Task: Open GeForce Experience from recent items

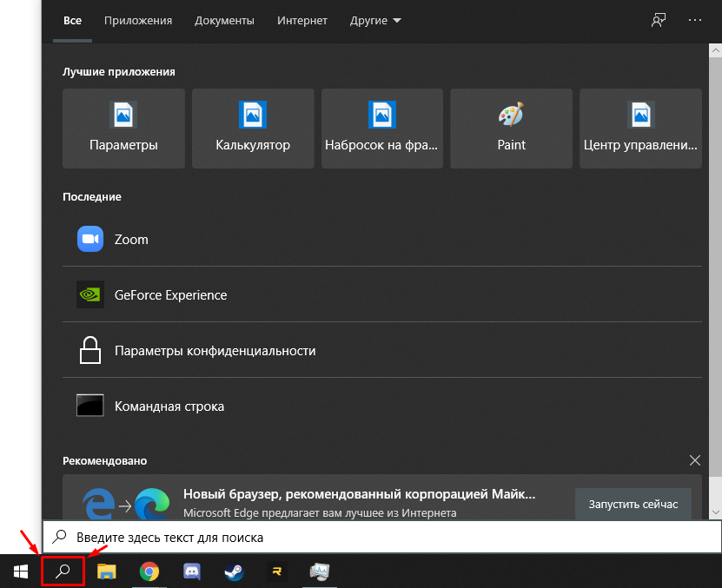Action: pyautogui.click(x=381, y=294)
